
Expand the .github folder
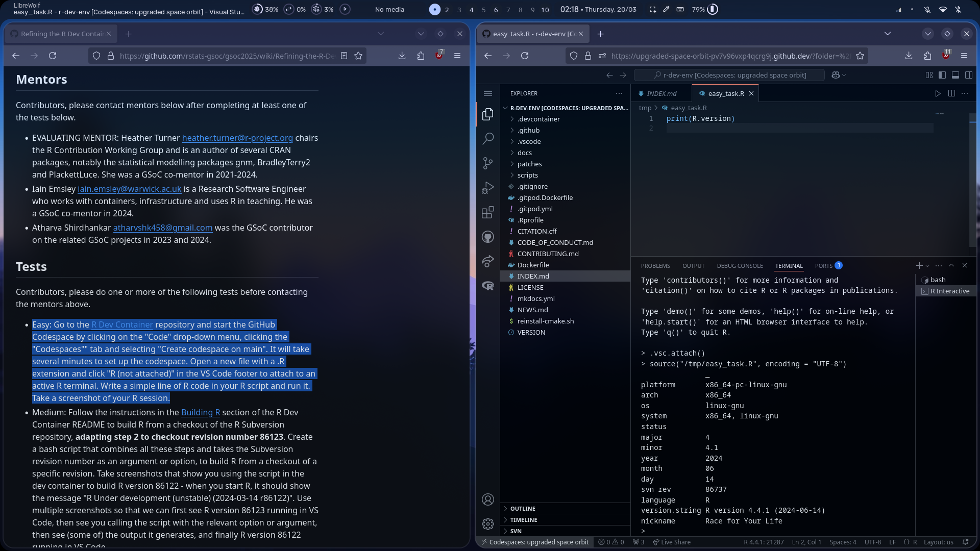click(566, 130)
